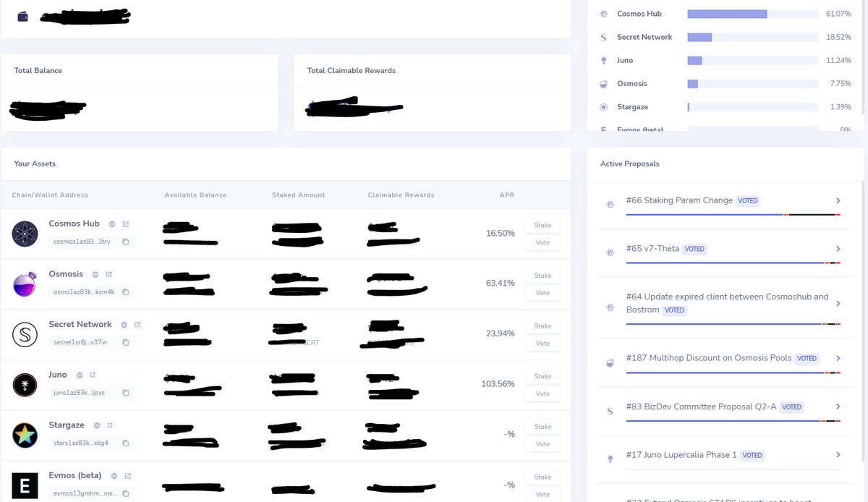This screenshot has height=502, width=868.
Task: Vote on Stargaze
Action: pos(542,444)
